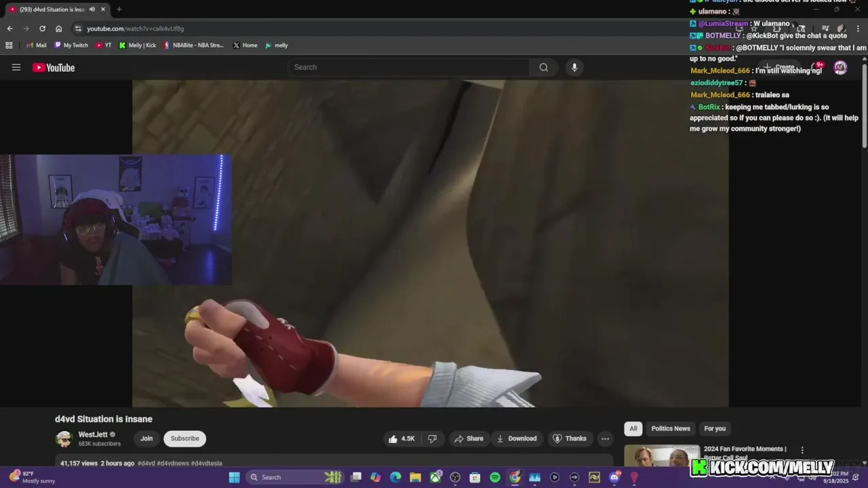This screenshot has width=868, height=488.
Task: Subscribe to WestJett
Action: 184,439
